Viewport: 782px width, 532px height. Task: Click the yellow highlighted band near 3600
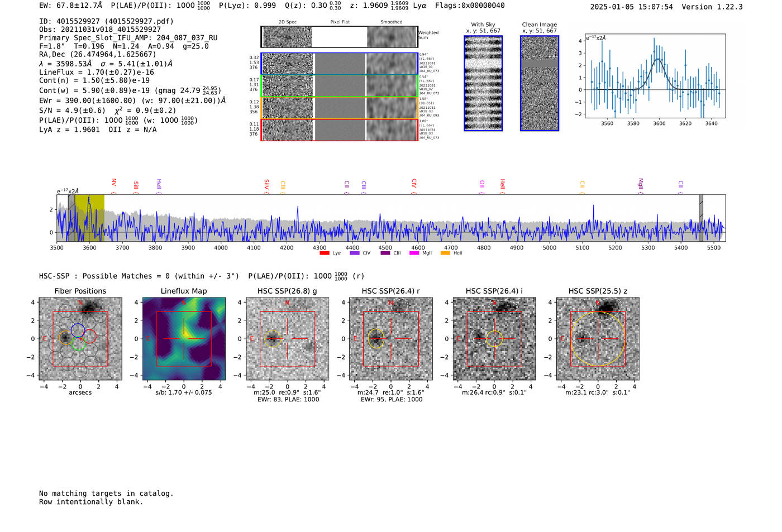(x=89, y=218)
